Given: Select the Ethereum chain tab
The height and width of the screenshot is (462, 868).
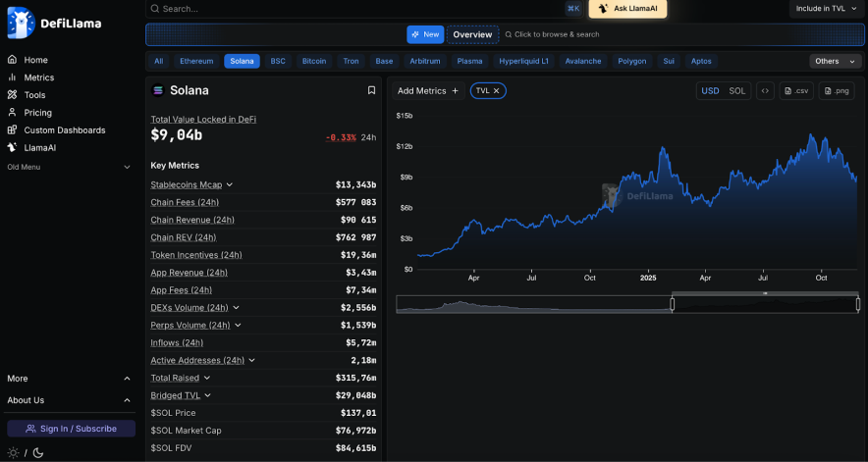Looking at the screenshot, I should (196, 61).
